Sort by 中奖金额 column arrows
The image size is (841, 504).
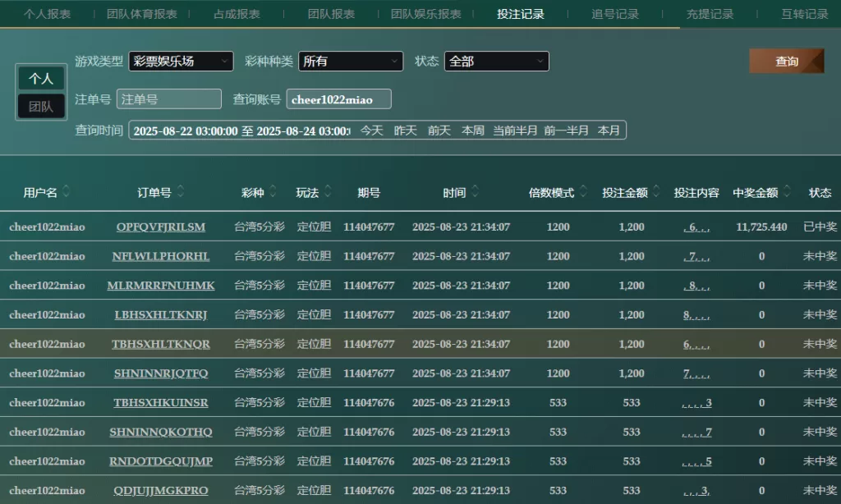coord(787,191)
